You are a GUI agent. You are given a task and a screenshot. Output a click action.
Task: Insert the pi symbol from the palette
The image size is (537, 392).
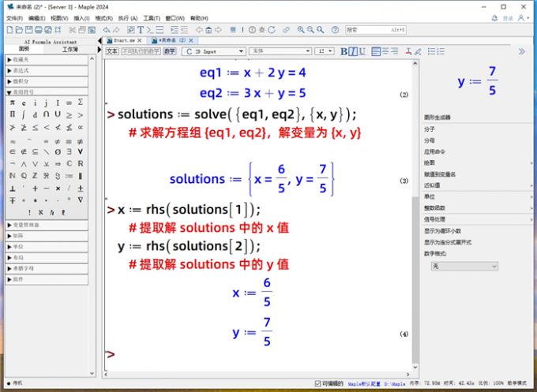pos(13,103)
